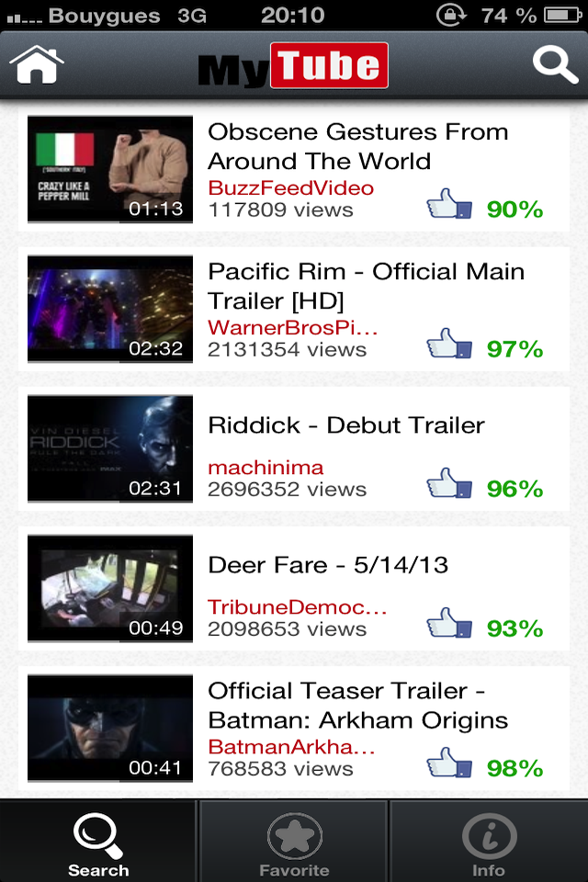Image resolution: width=588 pixels, height=882 pixels.
Task: Play the Riddick Debut Trailer thumbnail
Action: click(110, 449)
